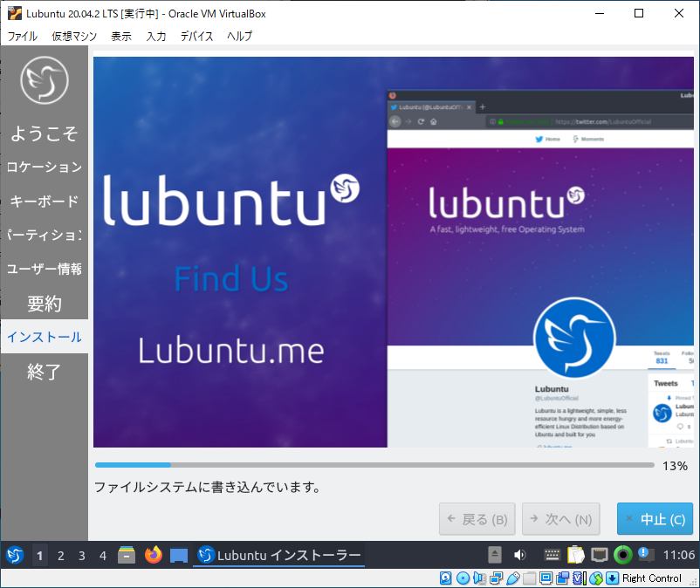Switch to virtual desktop 4
The height and width of the screenshot is (588, 700).
[x=103, y=556]
